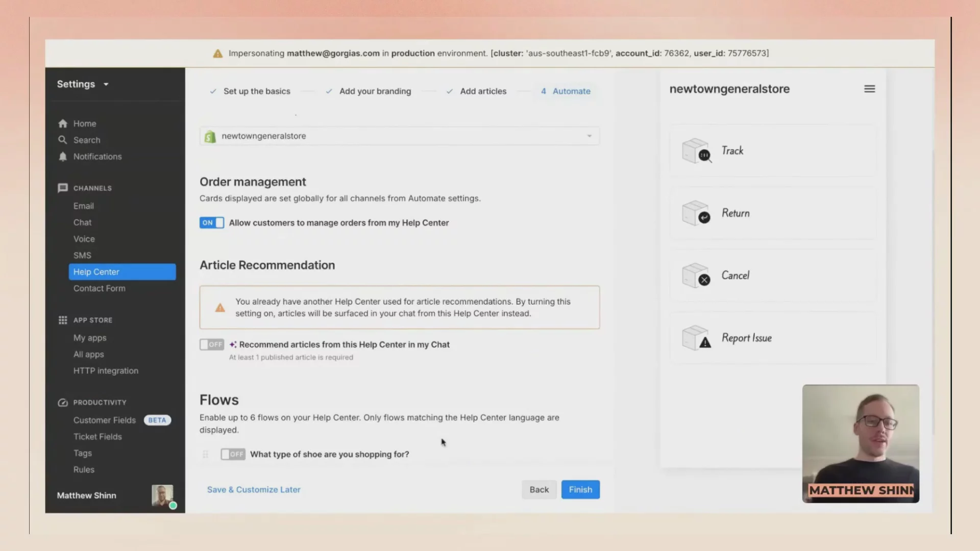Screen dimensions: 980x551
Task: Click the Search magnifier icon in sidebar
Action: pyautogui.click(x=63, y=140)
